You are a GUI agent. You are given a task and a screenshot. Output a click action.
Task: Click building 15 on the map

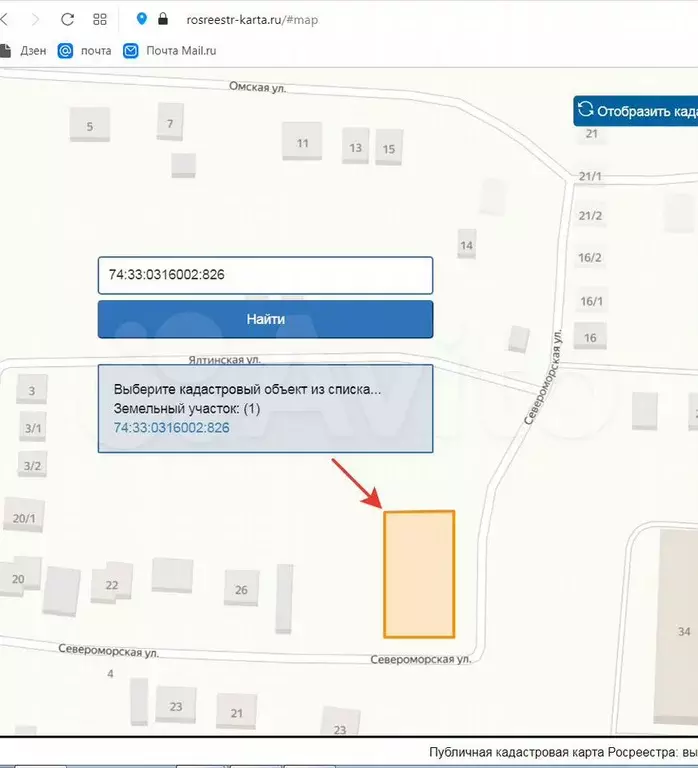[x=389, y=147]
